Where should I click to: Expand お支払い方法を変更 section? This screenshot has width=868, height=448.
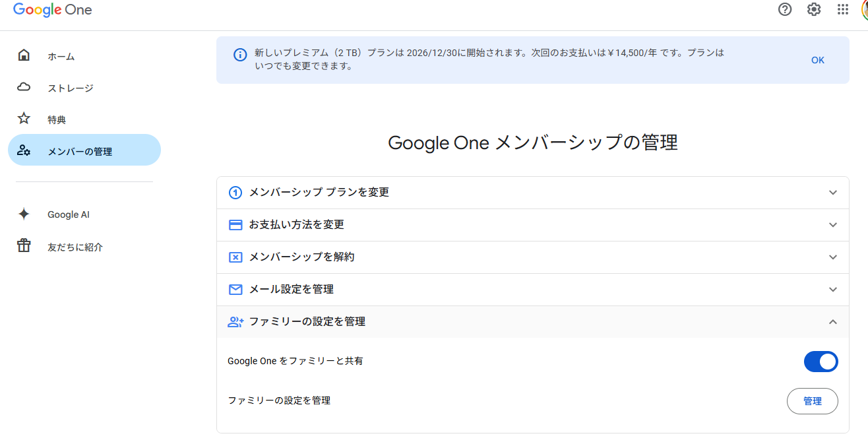coord(532,225)
